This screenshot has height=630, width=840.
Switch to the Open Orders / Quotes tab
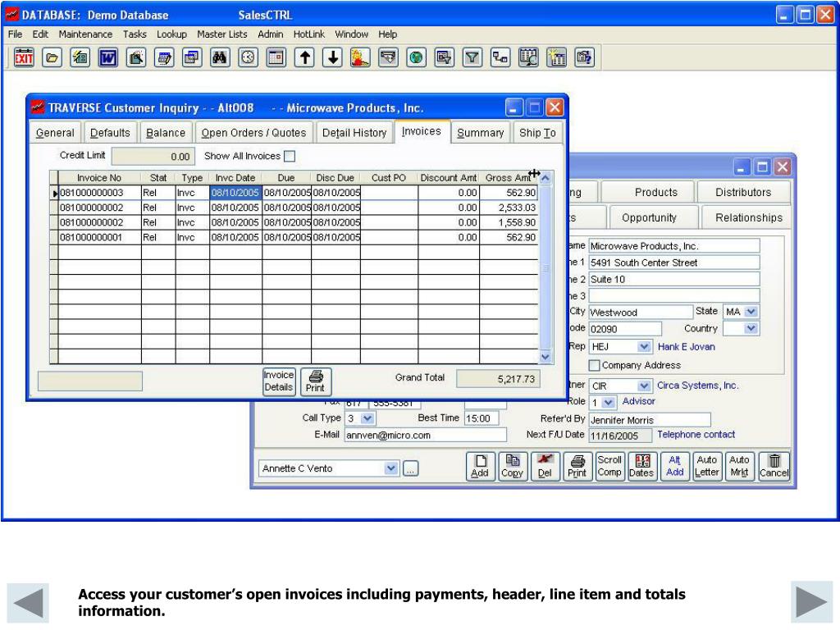click(x=254, y=133)
